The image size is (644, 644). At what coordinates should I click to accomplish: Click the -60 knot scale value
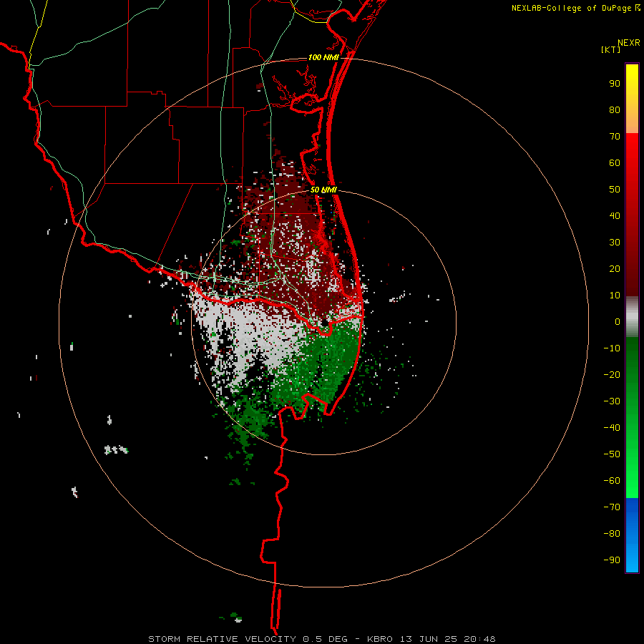pyautogui.click(x=612, y=481)
